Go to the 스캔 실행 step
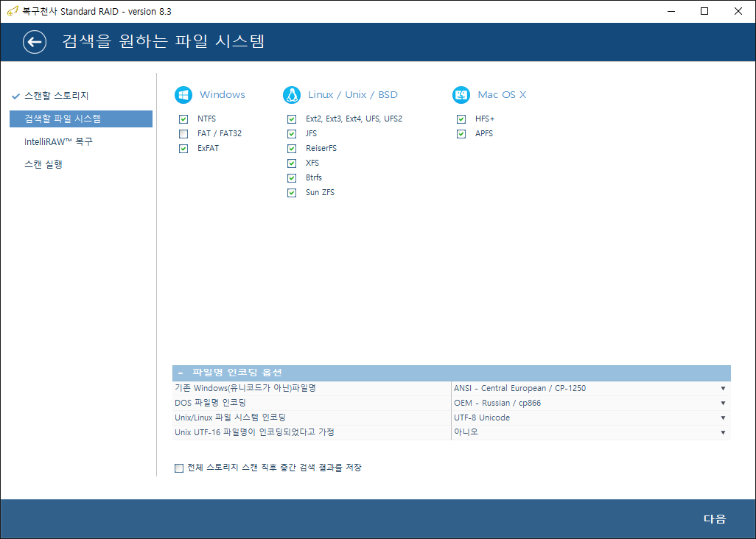 click(x=43, y=164)
